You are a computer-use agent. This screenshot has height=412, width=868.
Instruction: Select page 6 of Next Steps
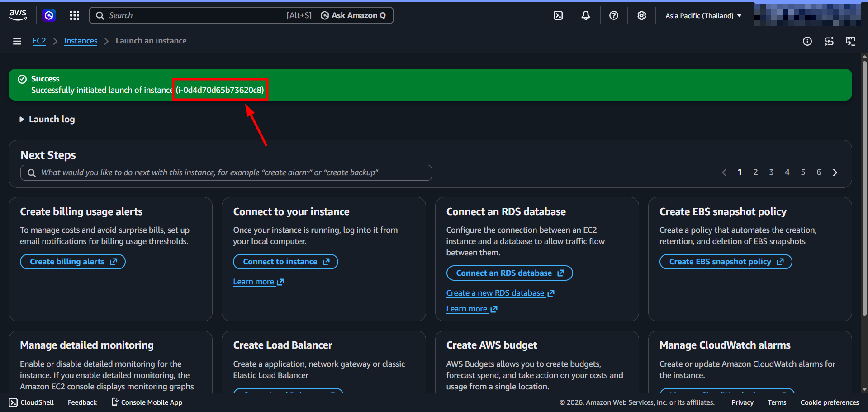point(819,172)
